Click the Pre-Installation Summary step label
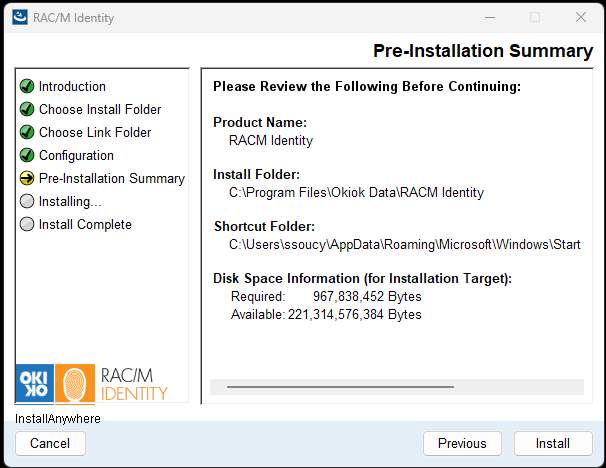606x468 pixels. click(x=111, y=179)
